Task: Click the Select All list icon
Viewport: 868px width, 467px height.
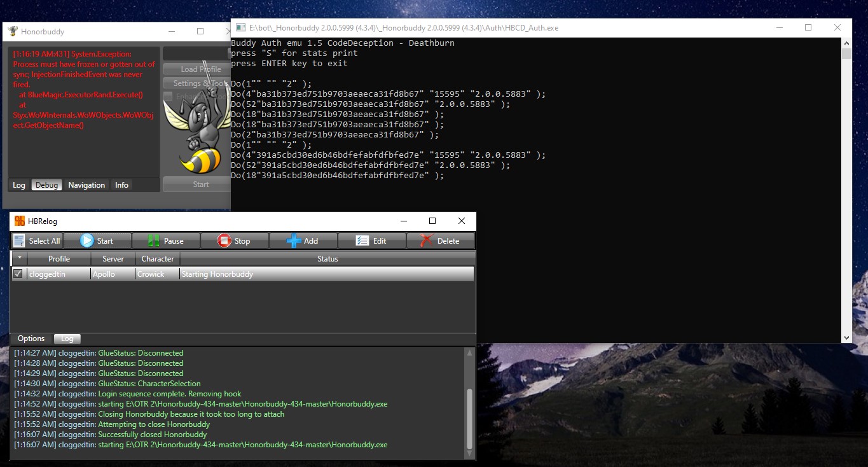Action: pos(19,240)
